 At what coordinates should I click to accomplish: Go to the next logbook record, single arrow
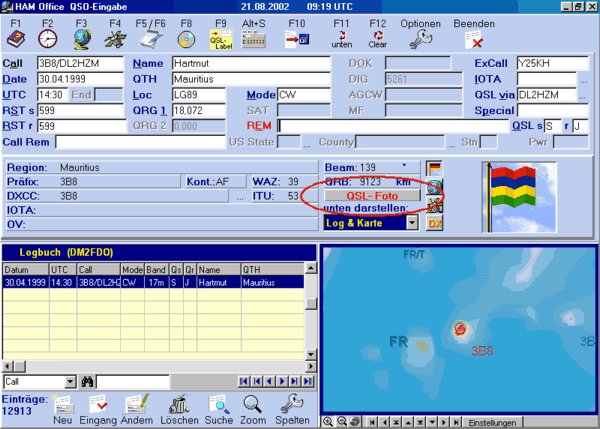(282, 381)
